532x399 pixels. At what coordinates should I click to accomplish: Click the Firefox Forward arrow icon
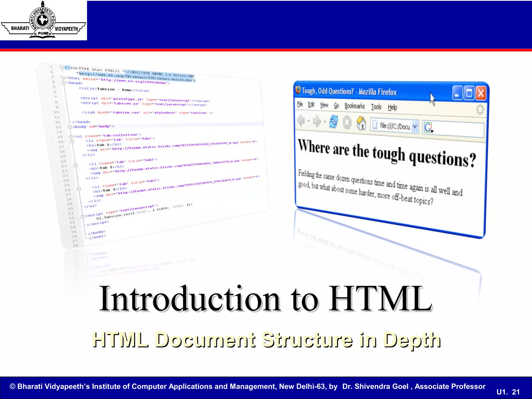(x=317, y=121)
